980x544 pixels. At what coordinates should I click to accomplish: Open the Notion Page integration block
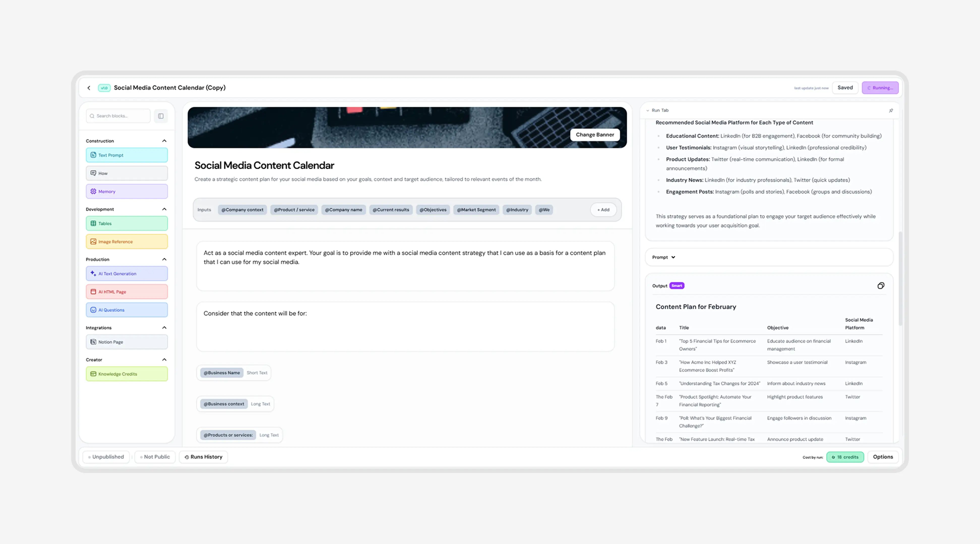[127, 342]
